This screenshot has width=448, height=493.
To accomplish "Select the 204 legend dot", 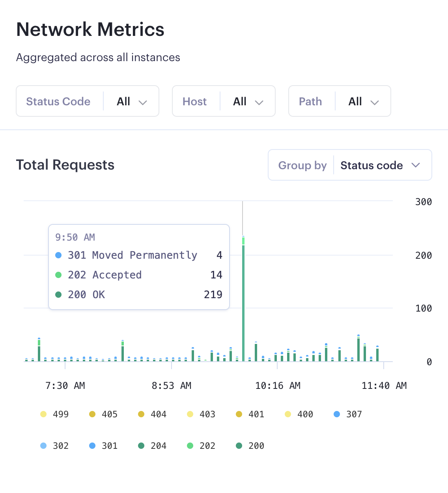I will 141,446.
